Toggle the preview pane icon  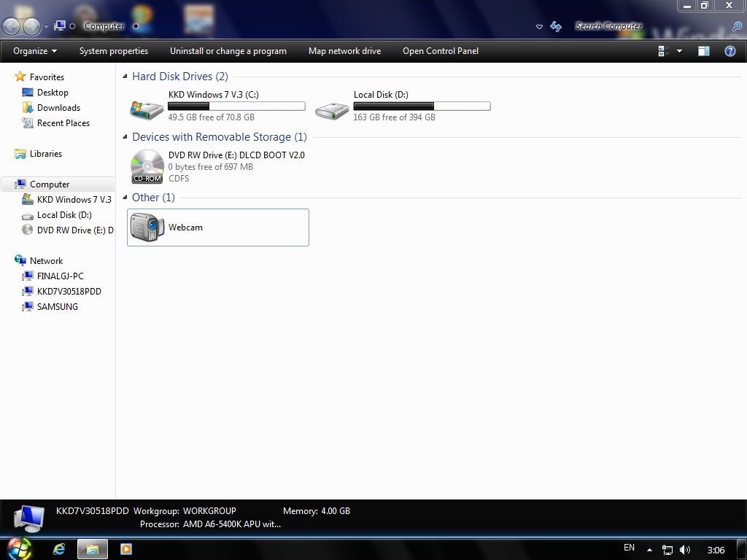pyautogui.click(x=704, y=51)
